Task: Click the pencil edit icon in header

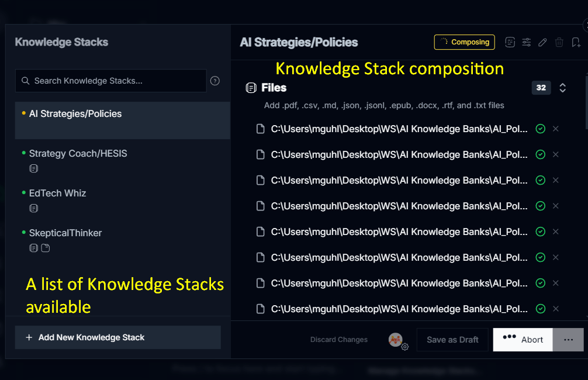Action: click(x=543, y=42)
